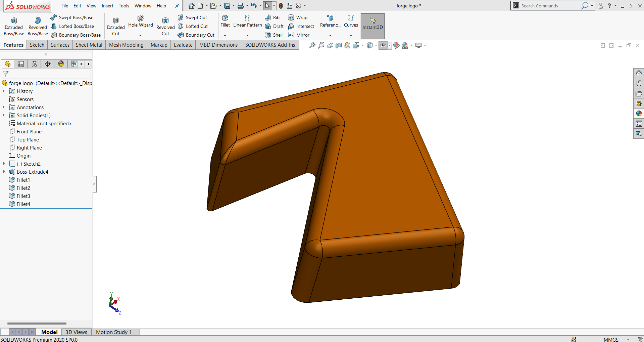Open the Insert menu

coord(107,6)
